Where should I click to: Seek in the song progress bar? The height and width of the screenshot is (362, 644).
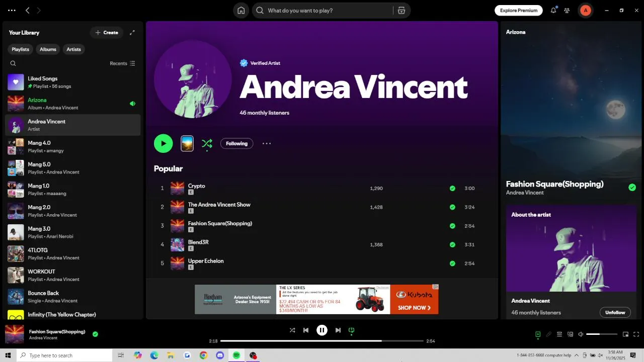point(322,341)
